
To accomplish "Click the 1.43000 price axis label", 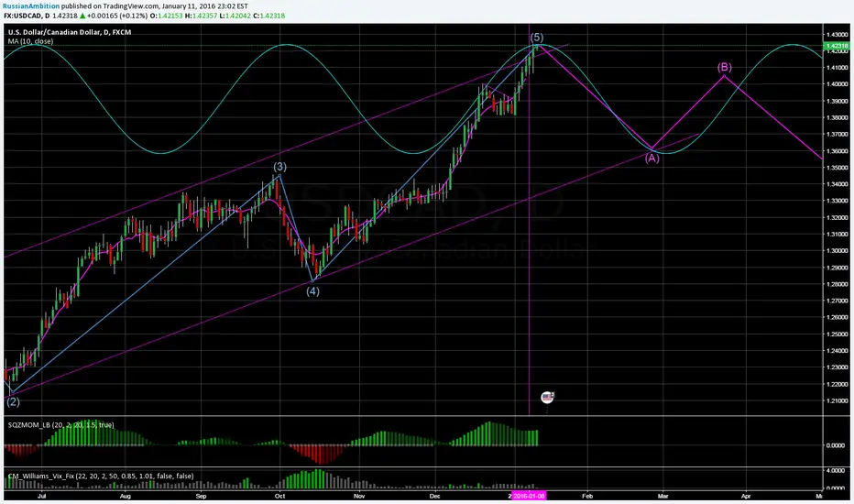I will point(838,34).
